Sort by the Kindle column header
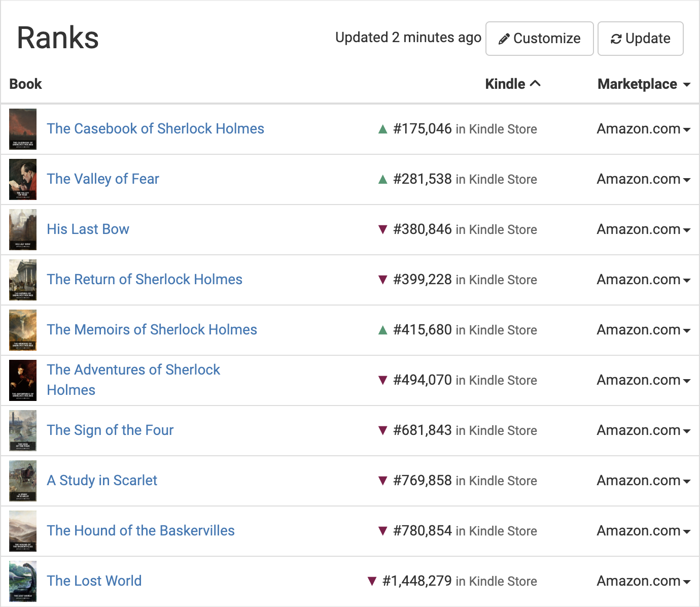The height and width of the screenshot is (607, 700). coord(513,84)
